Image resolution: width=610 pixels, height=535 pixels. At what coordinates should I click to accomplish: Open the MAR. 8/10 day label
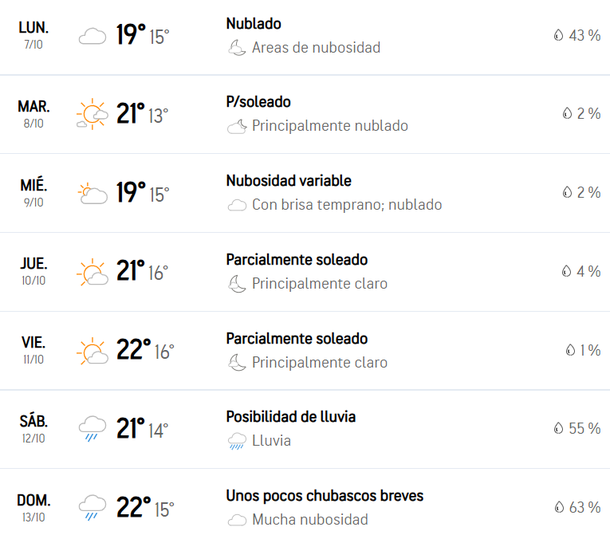pos(34,114)
